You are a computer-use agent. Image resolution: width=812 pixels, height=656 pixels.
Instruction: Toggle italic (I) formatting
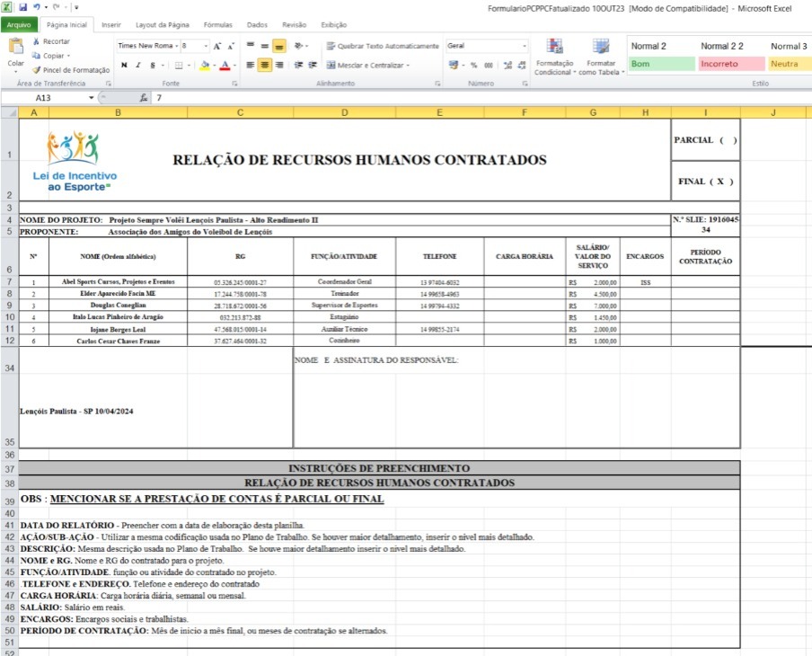click(138, 66)
